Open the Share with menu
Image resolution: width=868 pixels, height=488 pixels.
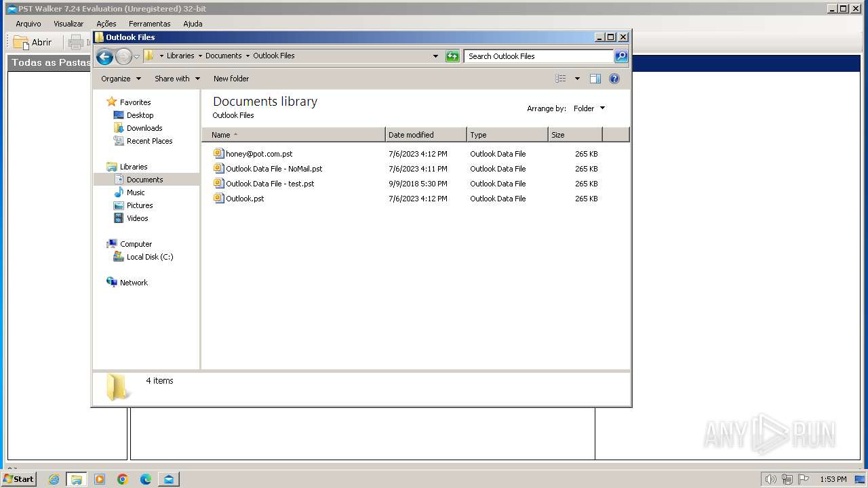[177, 79]
